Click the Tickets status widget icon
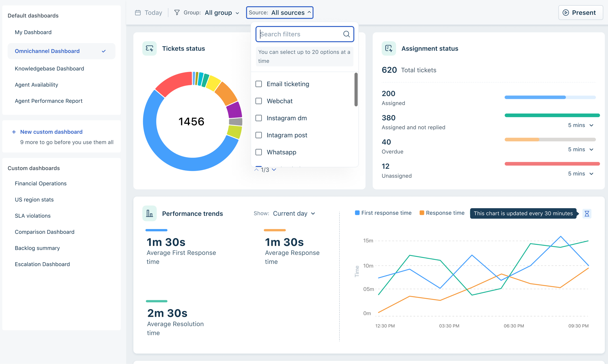The height and width of the screenshot is (364, 608). tap(150, 48)
